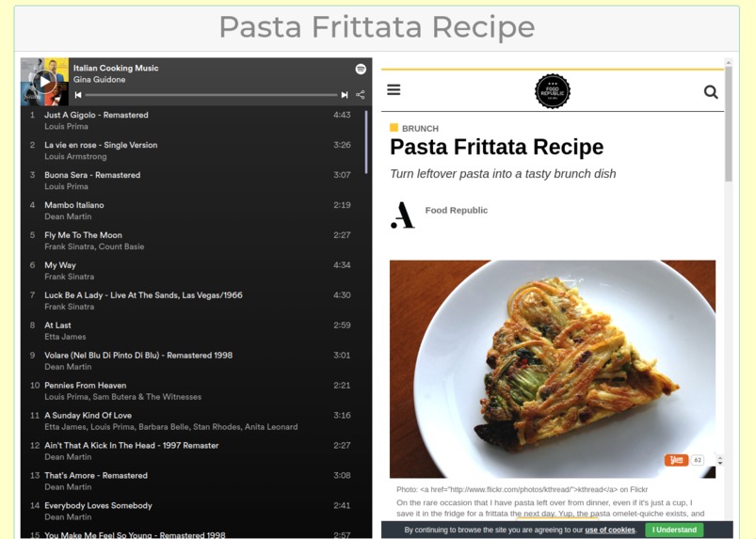
Task: Click the pasta frittata photo
Action: click(553, 369)
